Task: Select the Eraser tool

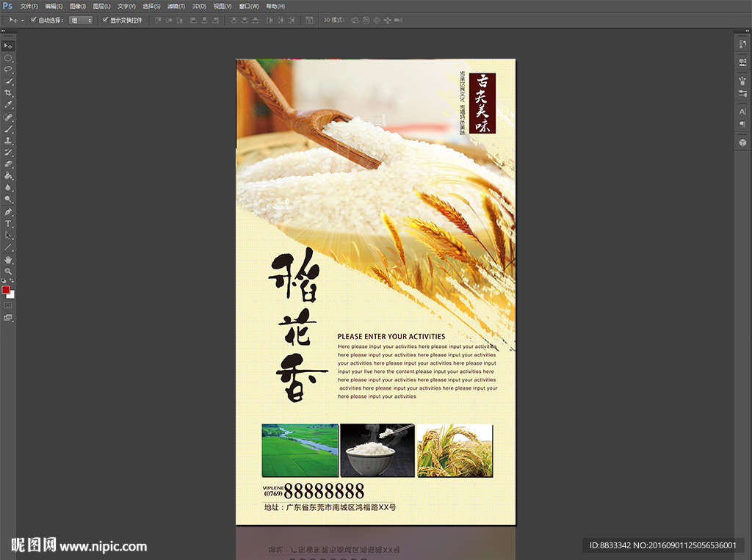Action: (9, 164)
